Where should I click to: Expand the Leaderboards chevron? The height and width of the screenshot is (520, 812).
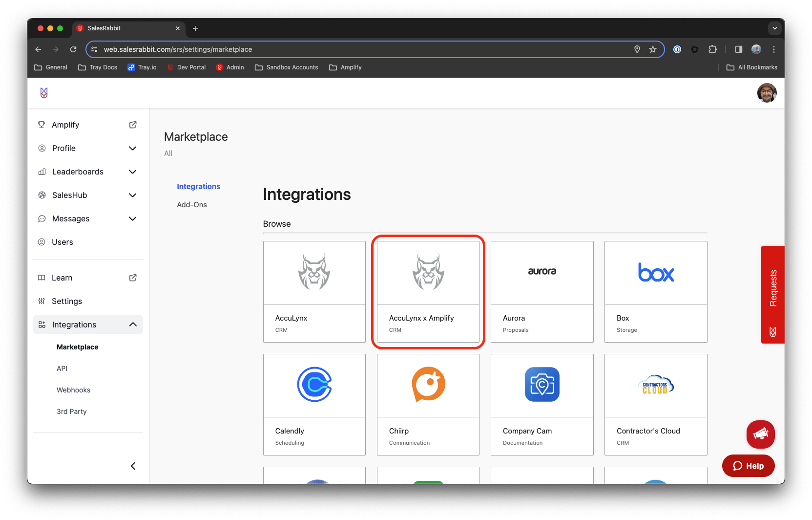click(x=132, y=172)
